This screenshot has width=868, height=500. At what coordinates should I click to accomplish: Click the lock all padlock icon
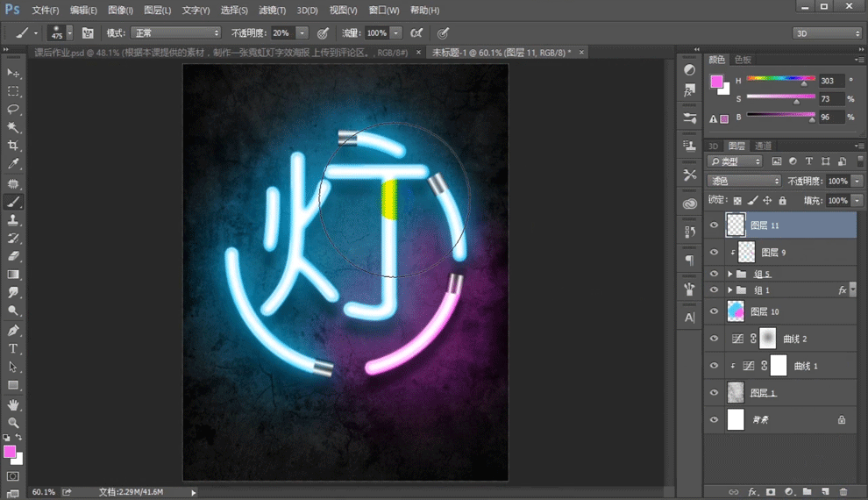(x=782, y=201)
